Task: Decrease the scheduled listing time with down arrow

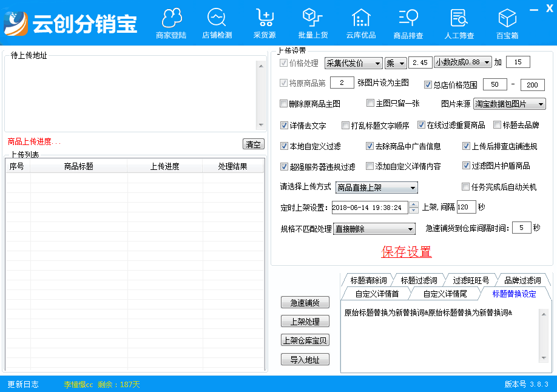Action: (x=413, y=210)
